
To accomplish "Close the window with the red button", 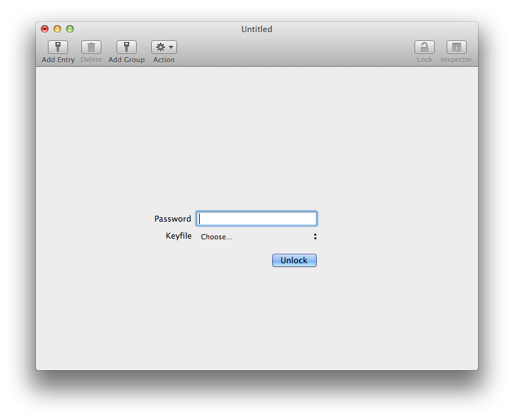I will [x=45, y=29].
